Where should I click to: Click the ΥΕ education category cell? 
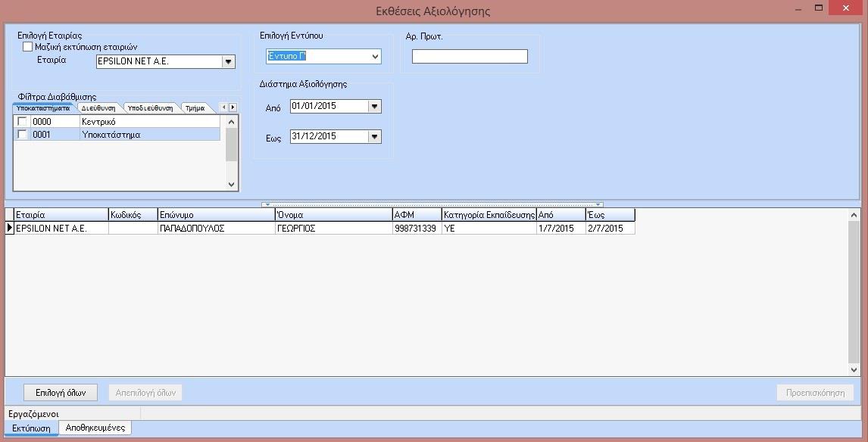click(x=489, y=228)
